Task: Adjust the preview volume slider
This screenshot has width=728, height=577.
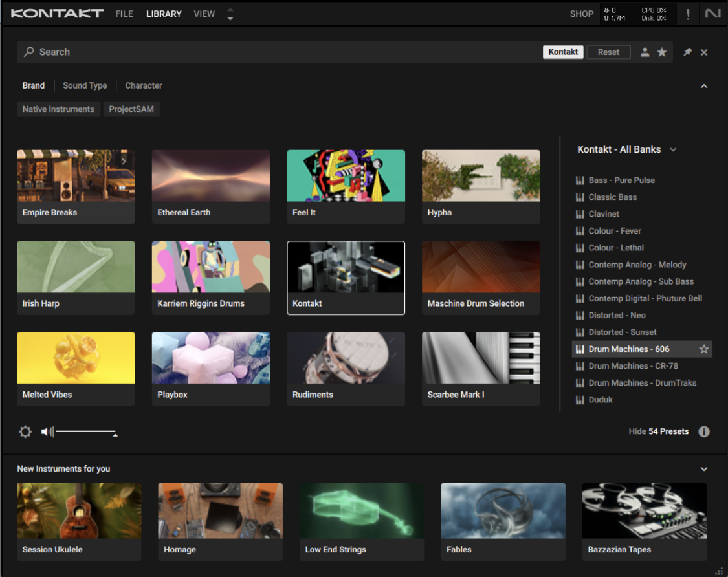Action: click(x=86, y=431)
